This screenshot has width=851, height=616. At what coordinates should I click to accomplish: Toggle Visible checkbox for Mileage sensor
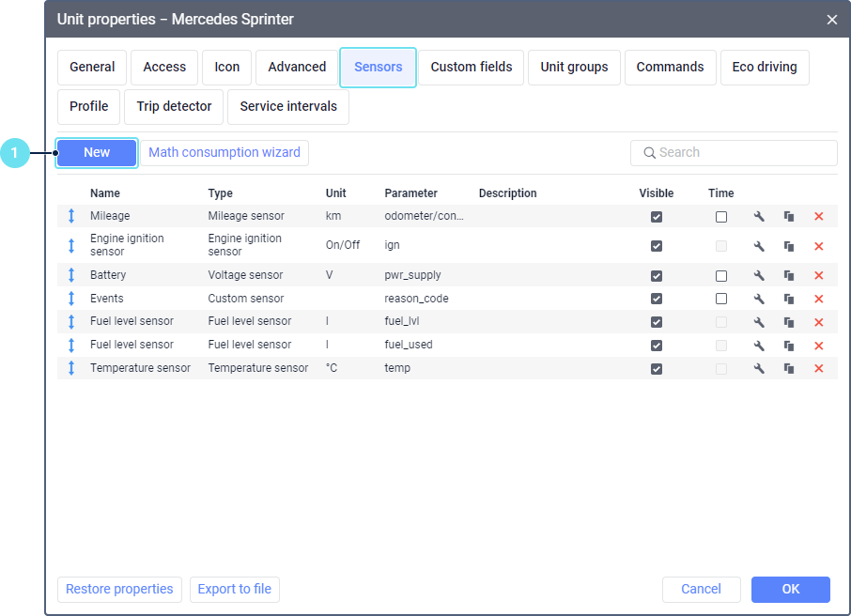657,217
